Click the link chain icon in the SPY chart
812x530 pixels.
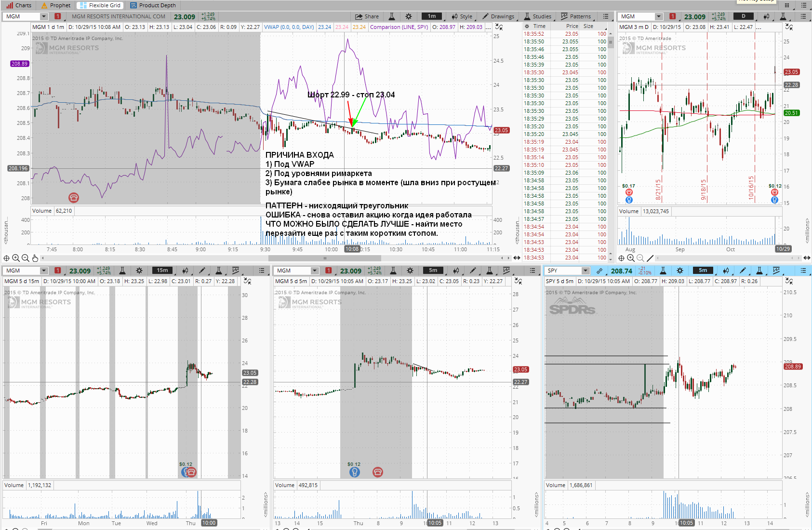(599, 271)
